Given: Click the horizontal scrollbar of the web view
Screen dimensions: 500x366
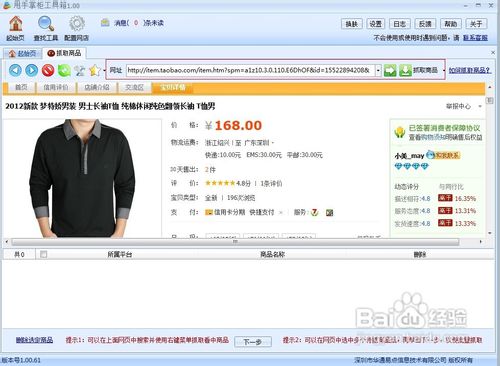Looking at the screenshot, I should point(235,242).
